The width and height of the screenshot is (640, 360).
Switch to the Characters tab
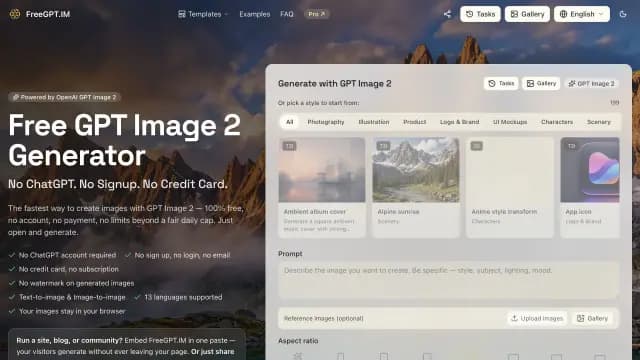tap(557, 122)
